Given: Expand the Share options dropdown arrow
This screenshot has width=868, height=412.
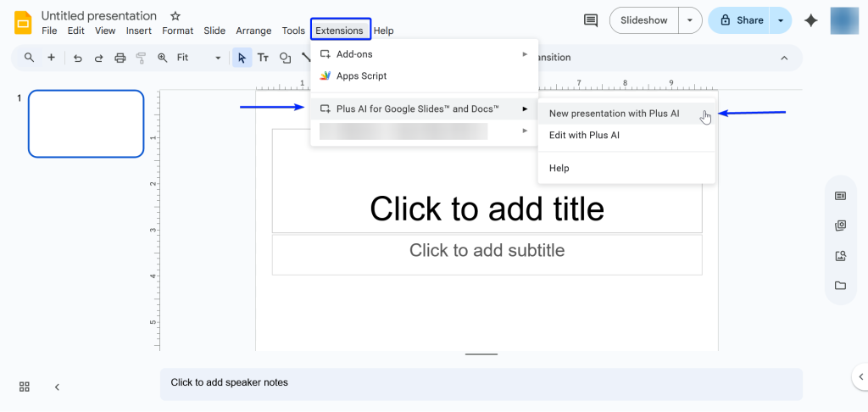Looking at the screenshot, I should [x=780, y=20].
